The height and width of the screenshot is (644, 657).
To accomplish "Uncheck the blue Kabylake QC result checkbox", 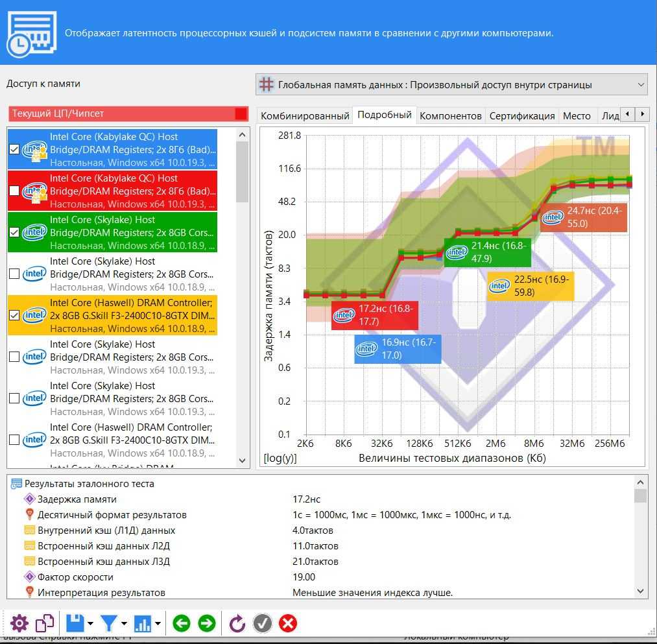I will 15,149.
